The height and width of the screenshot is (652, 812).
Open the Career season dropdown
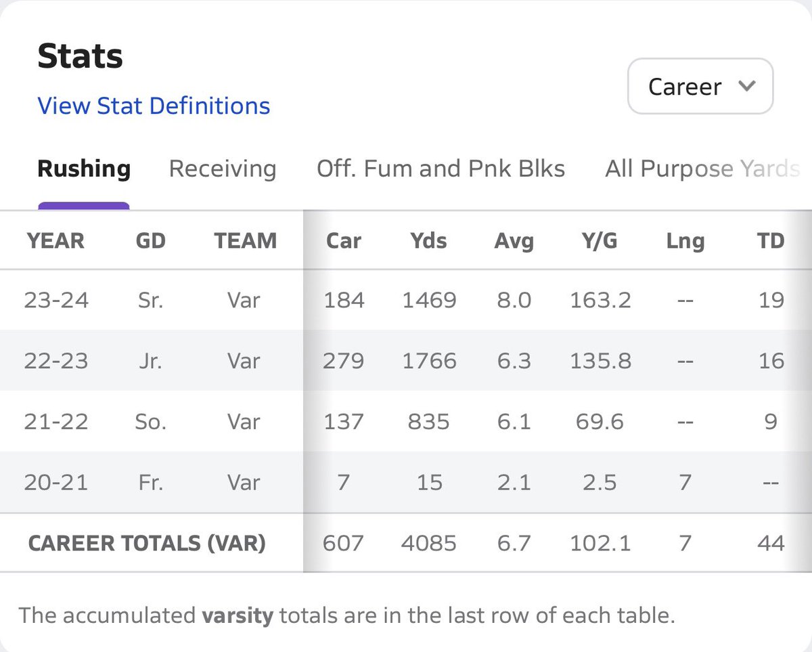(699, 87)
